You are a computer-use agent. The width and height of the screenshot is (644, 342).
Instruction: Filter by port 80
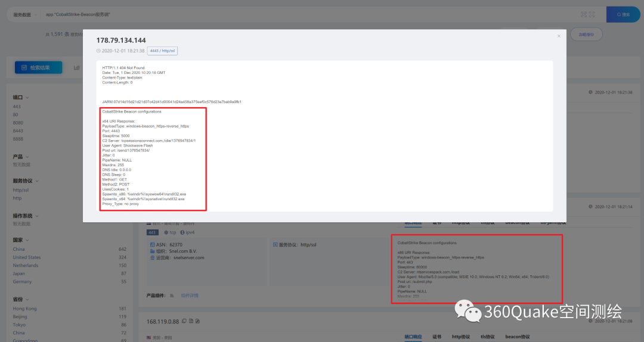15,114
